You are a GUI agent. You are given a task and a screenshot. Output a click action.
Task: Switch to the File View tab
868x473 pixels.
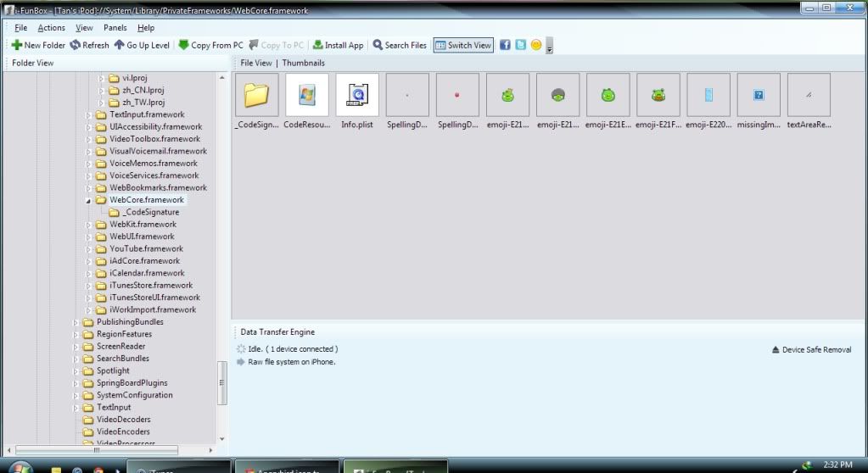tap(256, 63)
